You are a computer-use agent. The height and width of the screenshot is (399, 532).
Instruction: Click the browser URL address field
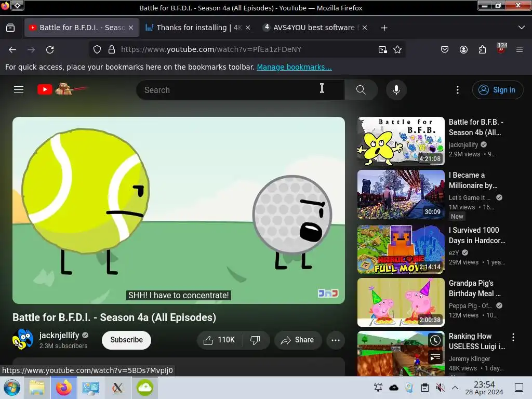click(247, 49)
